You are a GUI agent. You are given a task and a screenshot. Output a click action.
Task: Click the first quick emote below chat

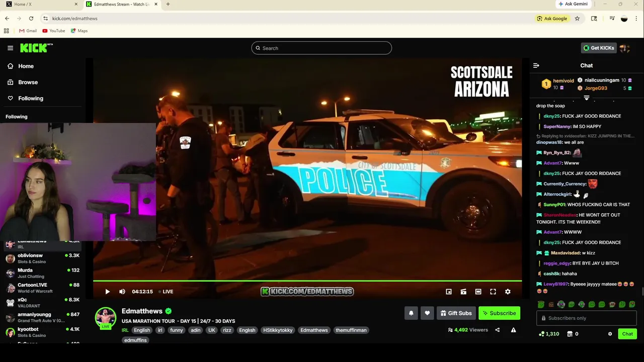pos(541,305)
